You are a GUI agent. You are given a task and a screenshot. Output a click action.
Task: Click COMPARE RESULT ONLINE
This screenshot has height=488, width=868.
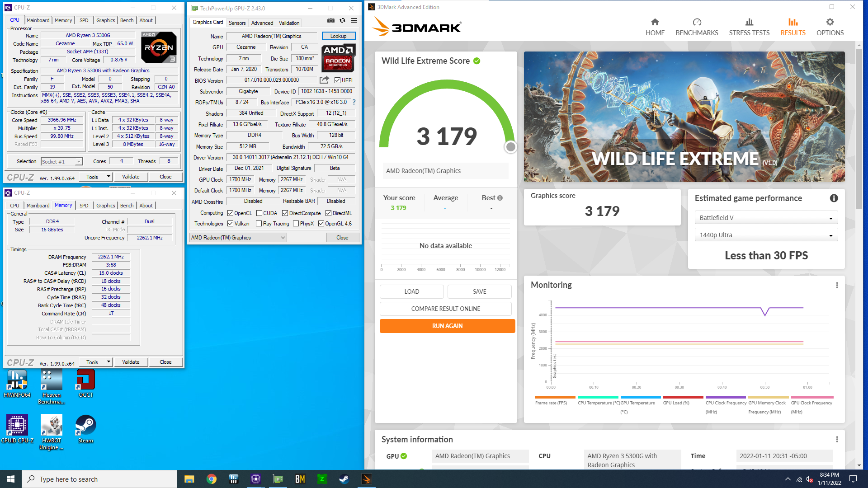click(445, 309)
